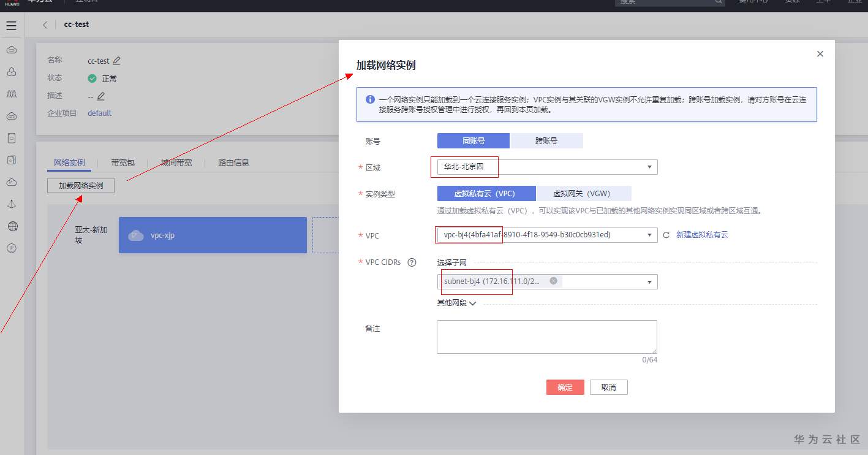Viewport: 868px width, 455px height.
Task: Click the 加载网络实例 button
Action: 81,185
